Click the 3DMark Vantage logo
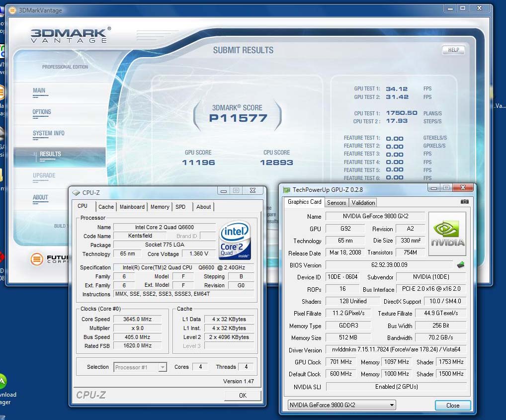506x420 pixels. tap(71, 35)
